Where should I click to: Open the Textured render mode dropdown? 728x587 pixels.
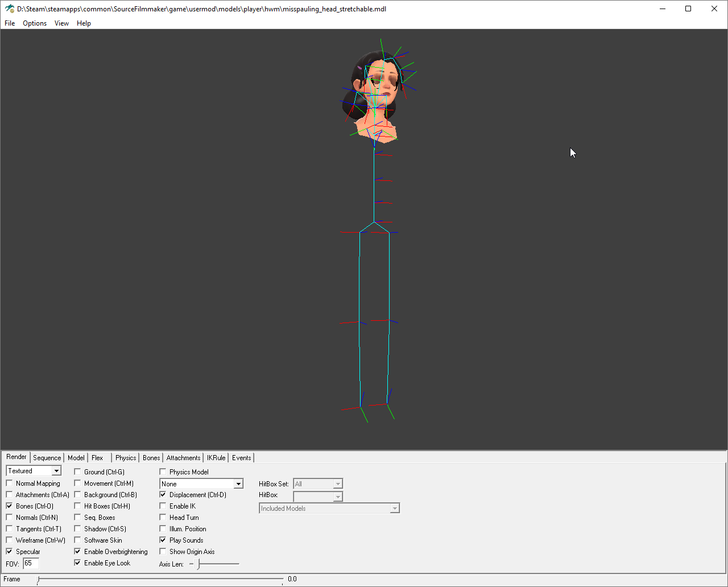(34, 471)
